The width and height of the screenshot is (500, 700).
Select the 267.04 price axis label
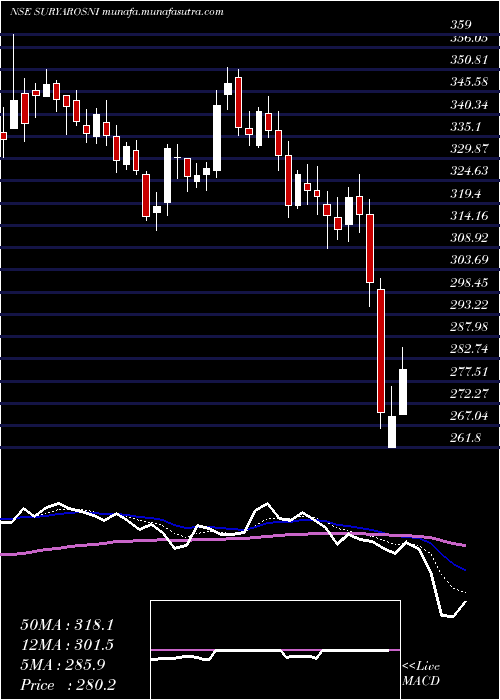(468, 416)
